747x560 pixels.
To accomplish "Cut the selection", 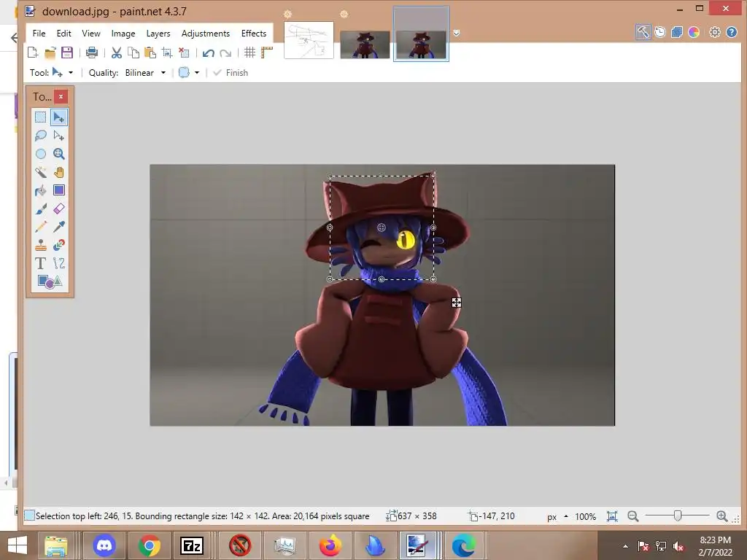I will click(117, 52).
